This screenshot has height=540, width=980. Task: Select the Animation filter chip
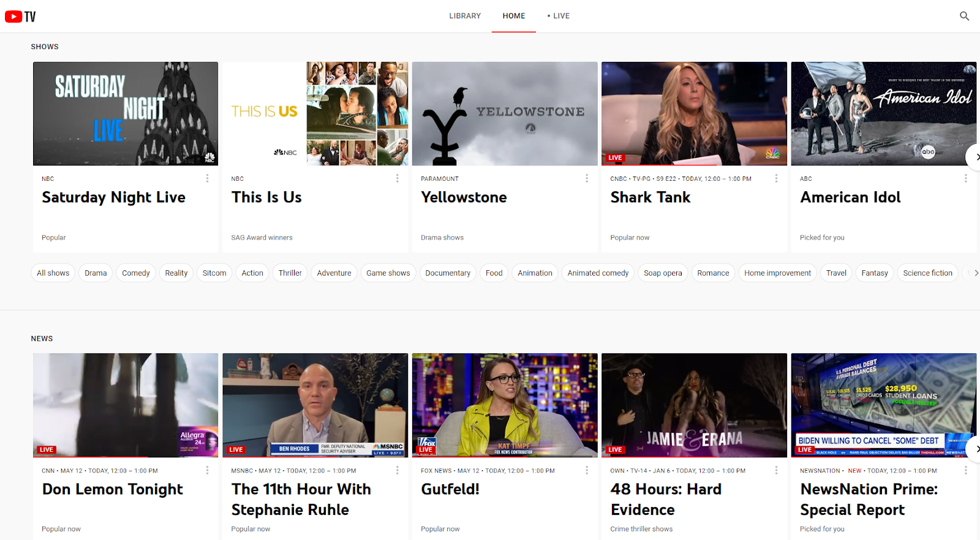pyautogui.click(x=535, y=273)
